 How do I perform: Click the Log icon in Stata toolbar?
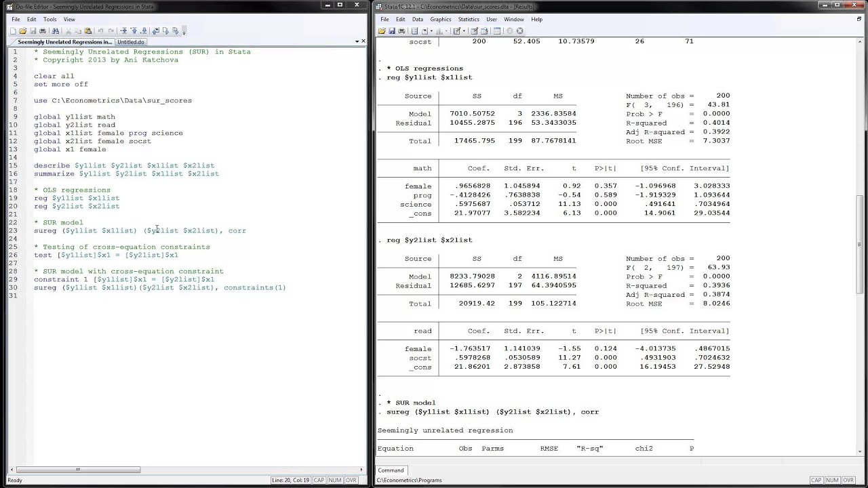[414, 30]
